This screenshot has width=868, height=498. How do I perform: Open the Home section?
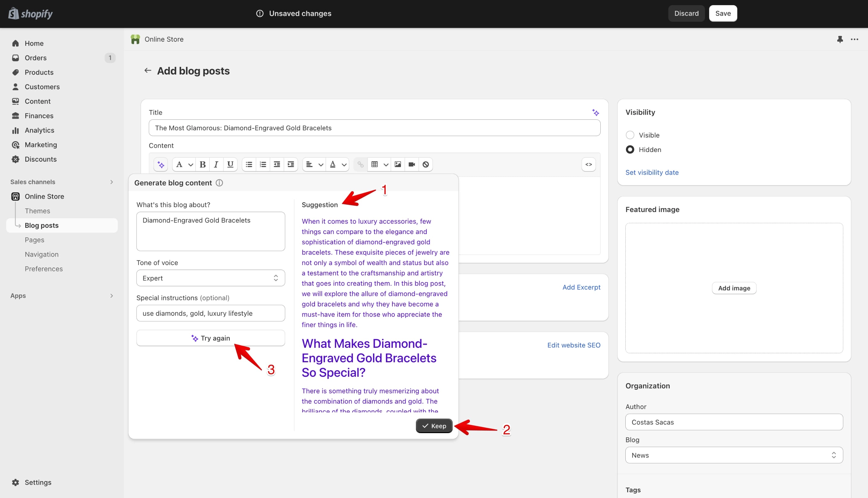tap(34, 43)
